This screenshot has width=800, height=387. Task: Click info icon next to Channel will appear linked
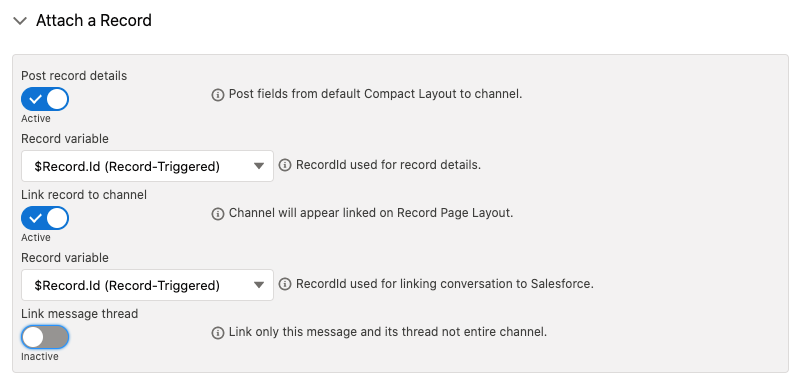tap(218, 214)
